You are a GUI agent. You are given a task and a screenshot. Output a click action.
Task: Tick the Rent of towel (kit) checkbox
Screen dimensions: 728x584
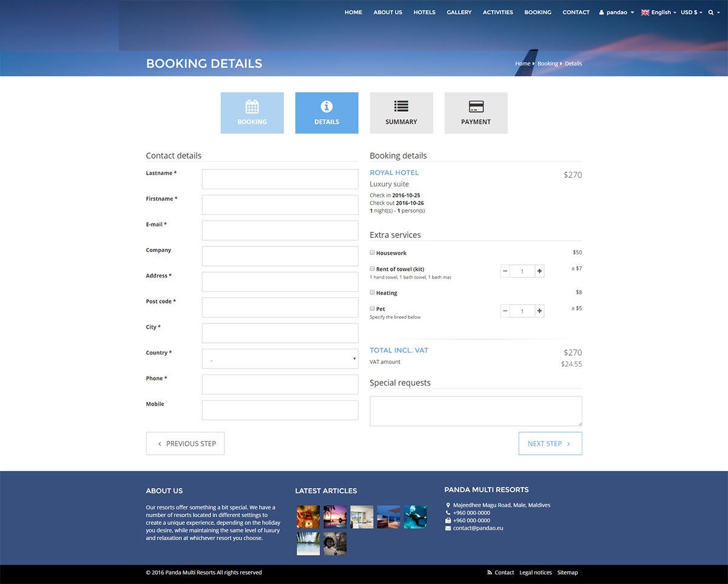tap(372, 268)
